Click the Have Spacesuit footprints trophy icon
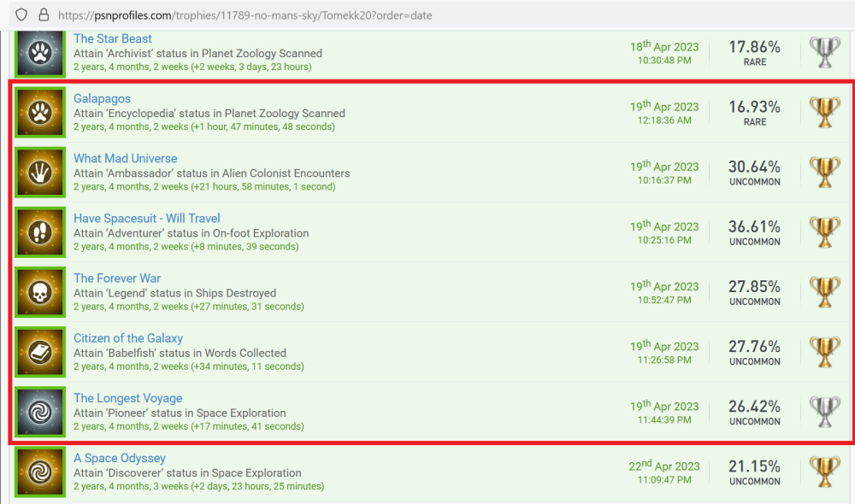Viewport: 855px width, 504px height. click(x=40, y=232)
